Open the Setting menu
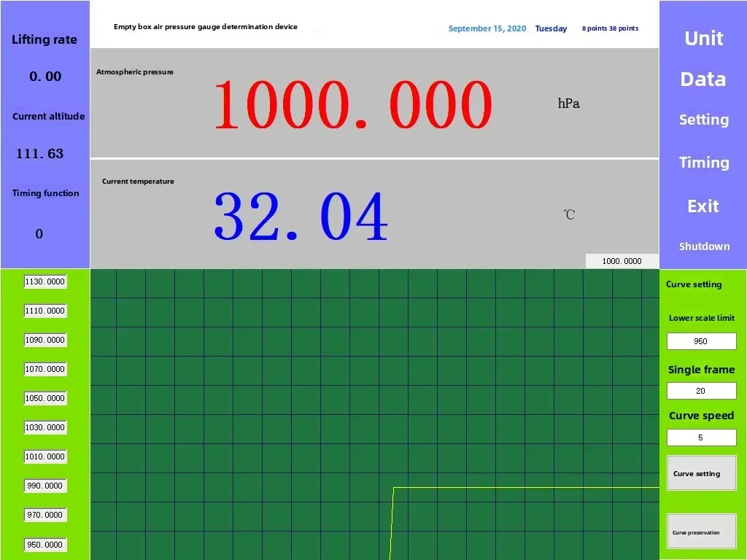Image resolution: width=747 pixels, height=560 pixels. coord(704,120)
